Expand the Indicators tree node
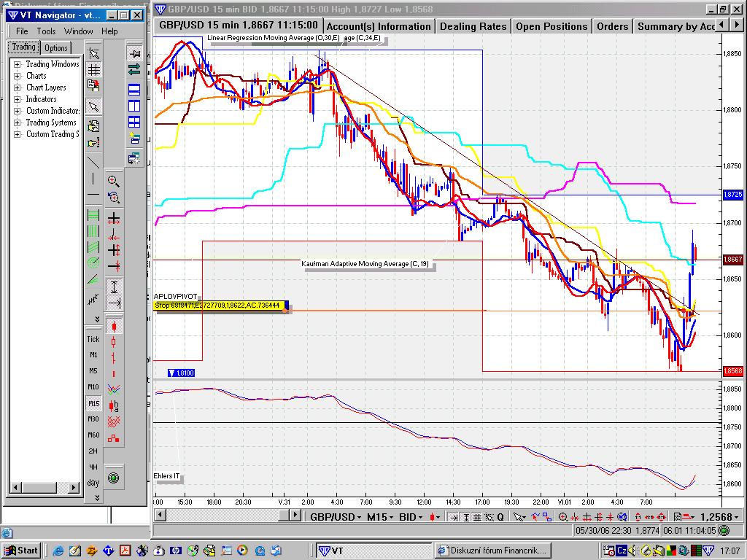The height and width of the screenshot is (560, 747). pyautogui.click(x=18, y=99)
